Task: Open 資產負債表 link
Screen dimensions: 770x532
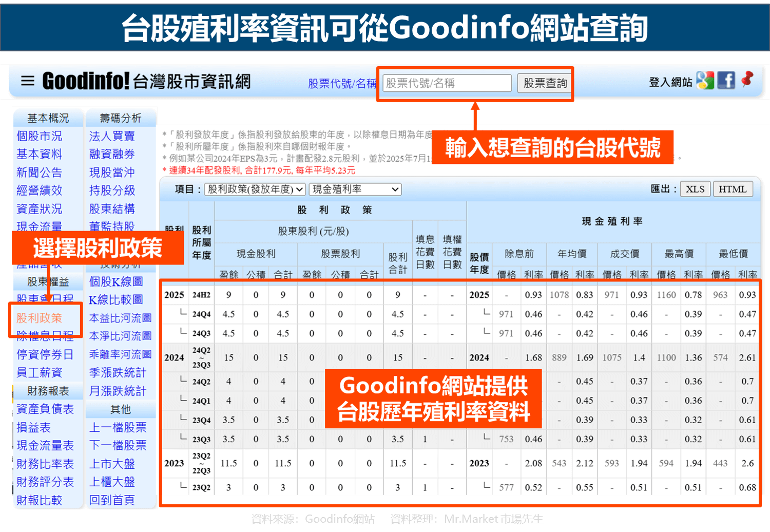Action: click(x=45, y=409)
